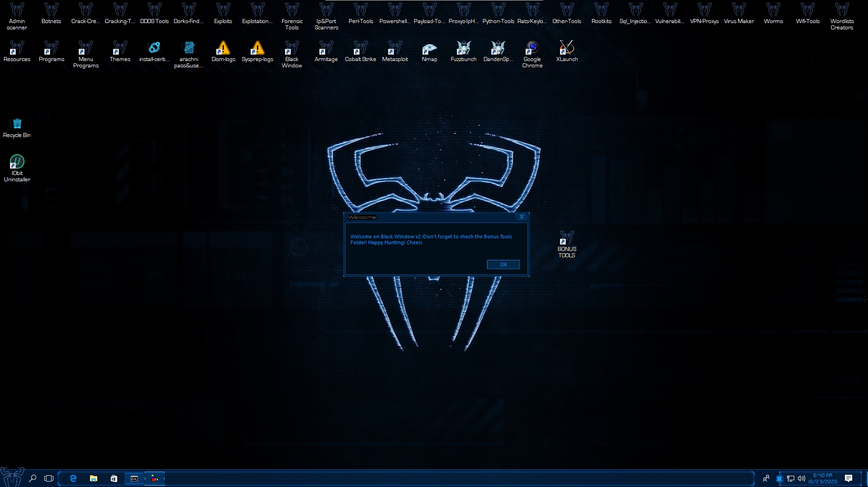The image size is (868, 487).
Task: Select the Dism-logs warning icon
Action: [223, 52]
